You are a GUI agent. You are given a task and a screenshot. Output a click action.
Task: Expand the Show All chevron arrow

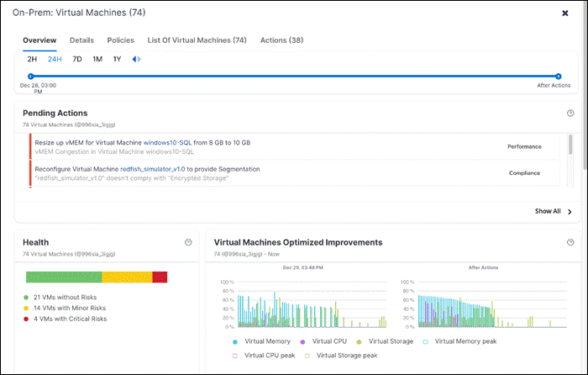point(570,212)
